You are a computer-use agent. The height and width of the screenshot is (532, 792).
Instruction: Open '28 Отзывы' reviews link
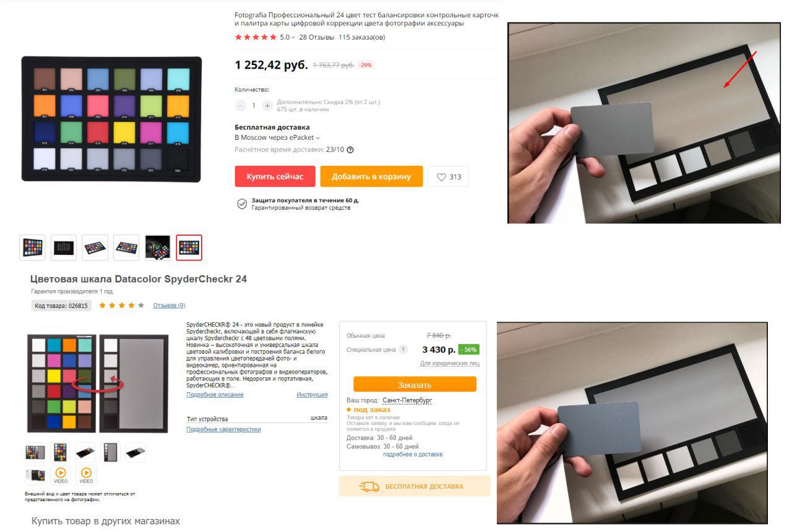[x=317, y=37]
